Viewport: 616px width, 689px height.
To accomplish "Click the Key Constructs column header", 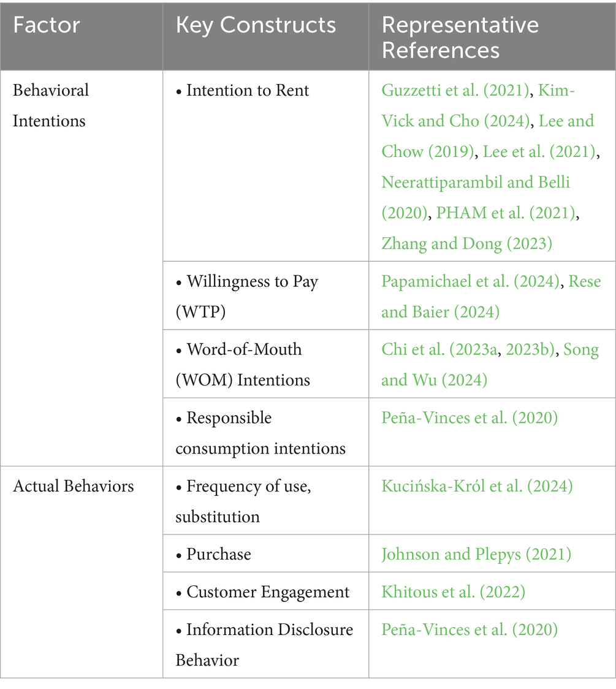I will [256, 26].
